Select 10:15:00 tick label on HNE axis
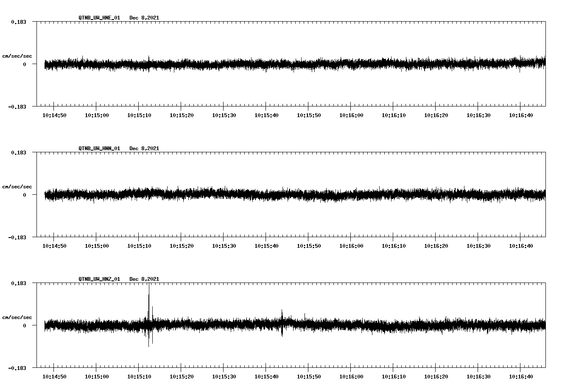The height and width of the screenshot is (392, 576). 97,115
